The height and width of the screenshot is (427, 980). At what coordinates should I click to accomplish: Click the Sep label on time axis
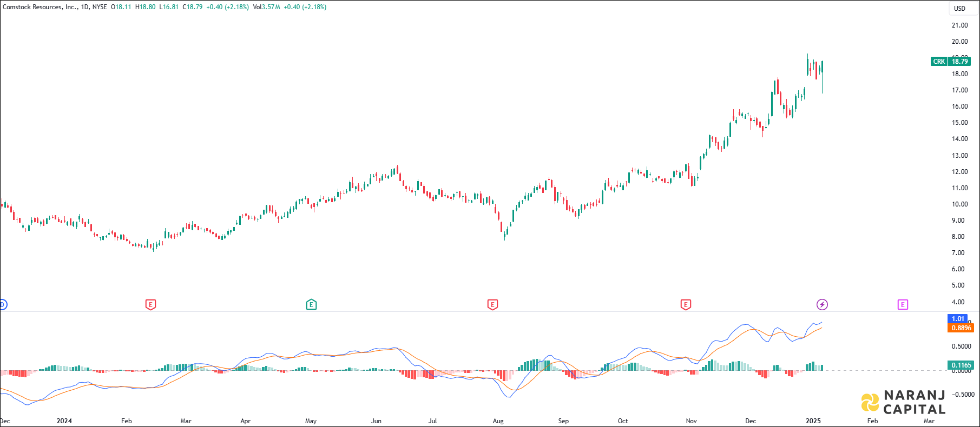tap(563, 421)
